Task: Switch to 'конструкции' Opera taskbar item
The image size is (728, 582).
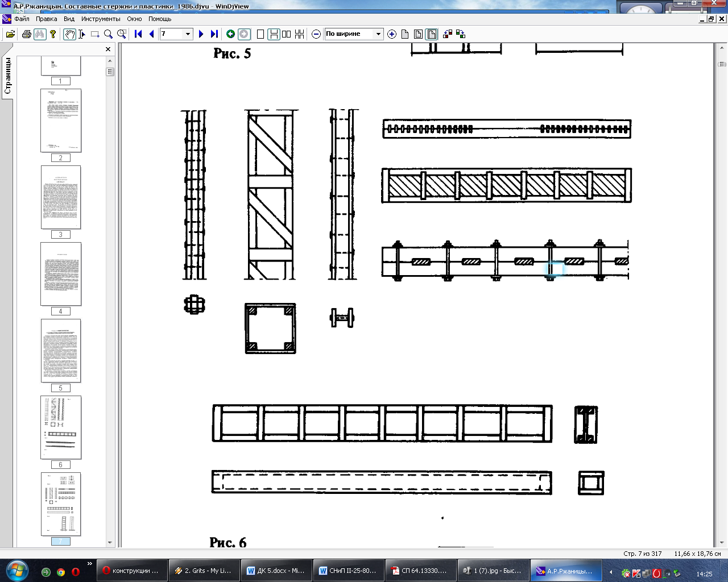Action: click(133, 571)
